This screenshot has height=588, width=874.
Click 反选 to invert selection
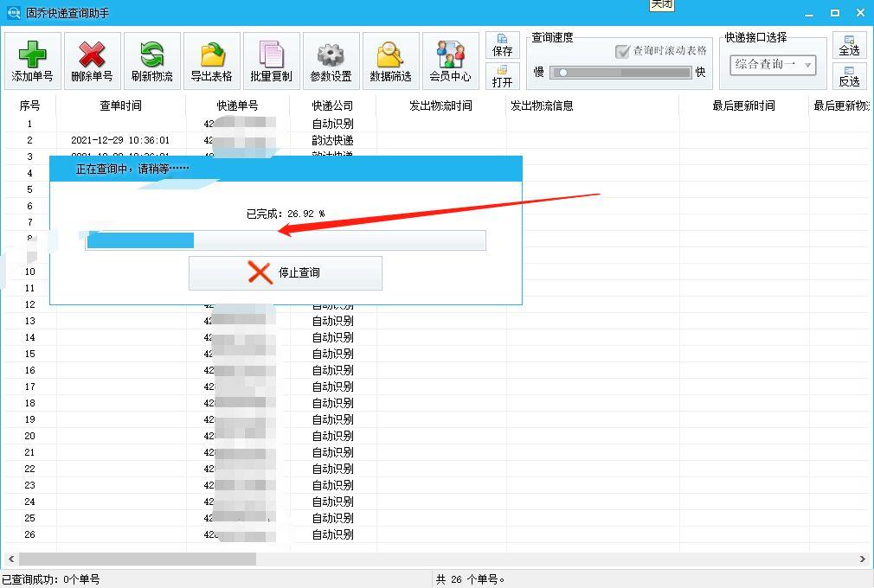click(x=849, y=78)
